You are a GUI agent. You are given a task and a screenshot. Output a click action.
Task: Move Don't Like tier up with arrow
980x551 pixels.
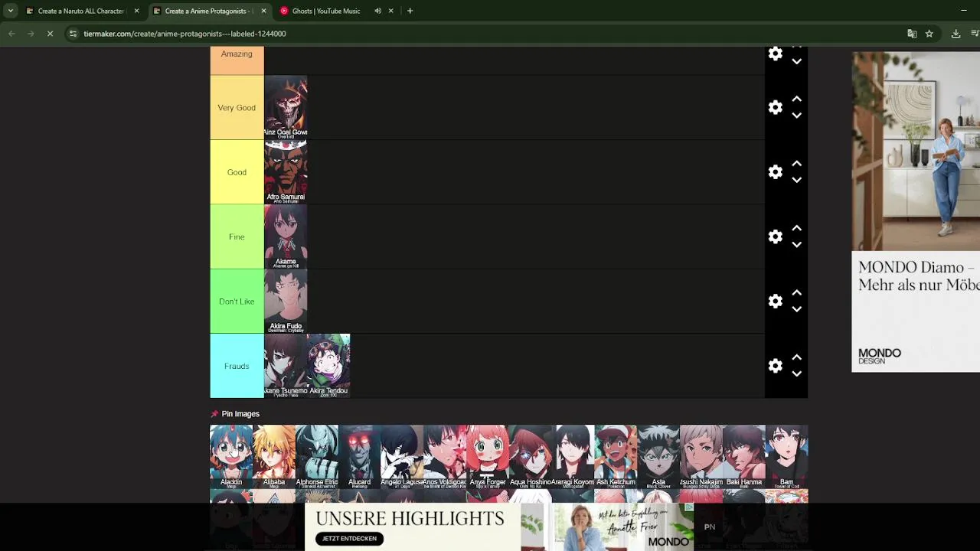pyautogui.click(x=796, y=292)
